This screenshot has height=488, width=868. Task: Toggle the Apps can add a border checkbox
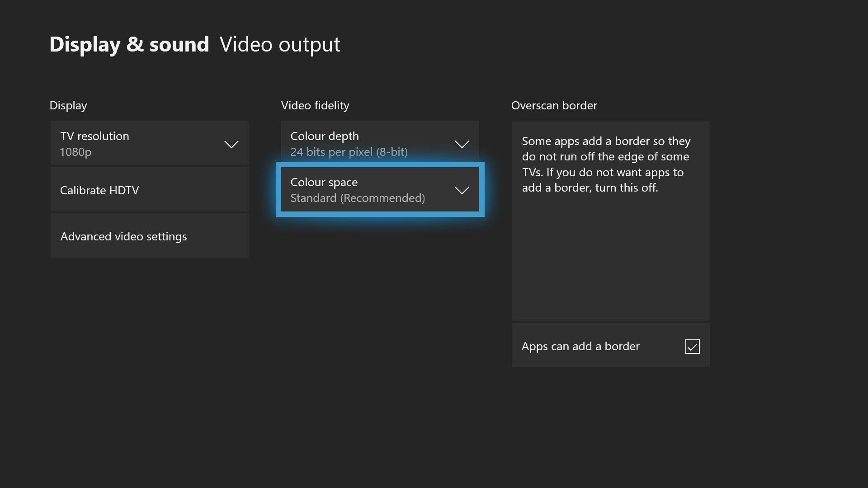point(692,347)
